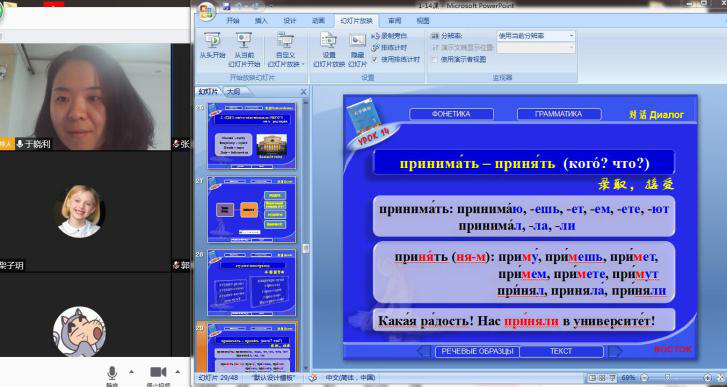Expand camera options arrow beside video icon
727x387 pixels.
[177, 372]
